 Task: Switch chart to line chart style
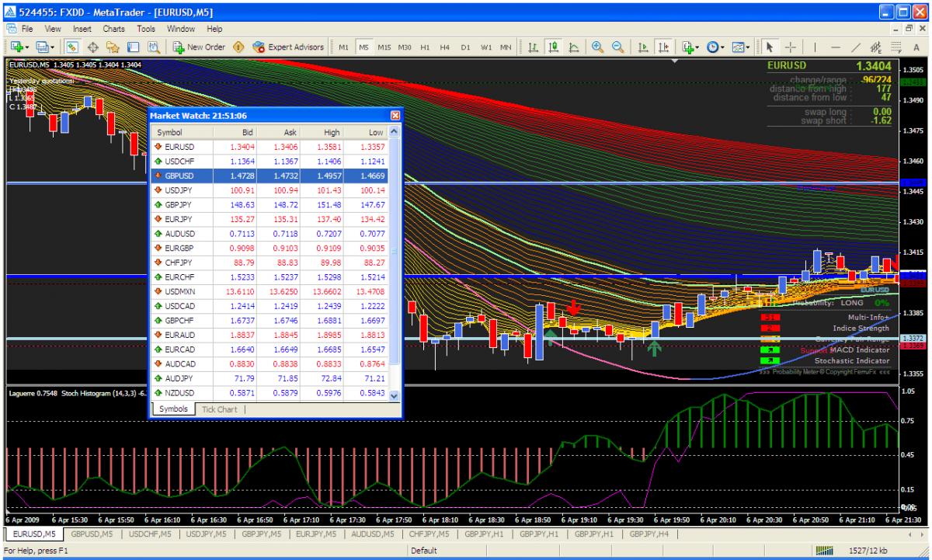click(572, 47)
